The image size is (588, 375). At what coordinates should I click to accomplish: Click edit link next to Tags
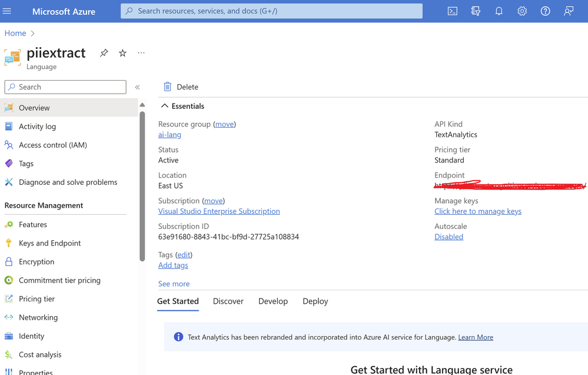[184, 255]
